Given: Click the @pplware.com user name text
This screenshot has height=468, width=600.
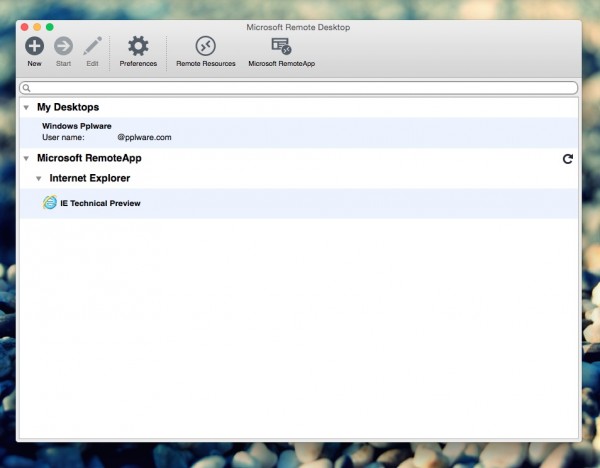Looking at the screenshot, I should coord(144,137).
